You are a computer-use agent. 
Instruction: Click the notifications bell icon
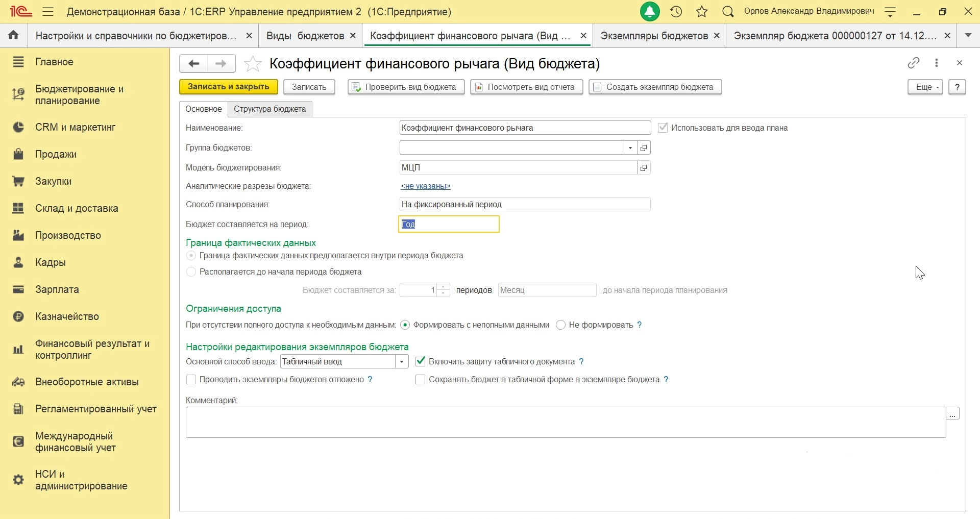(650, 12)
